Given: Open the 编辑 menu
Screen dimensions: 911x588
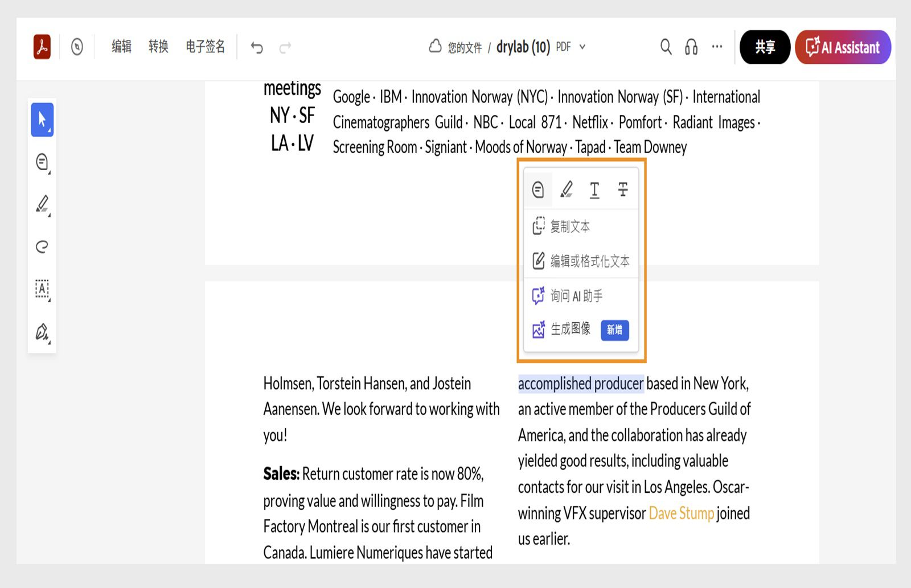Looking at the screenshot, I should pyautogui.click(x=121, y=47).
